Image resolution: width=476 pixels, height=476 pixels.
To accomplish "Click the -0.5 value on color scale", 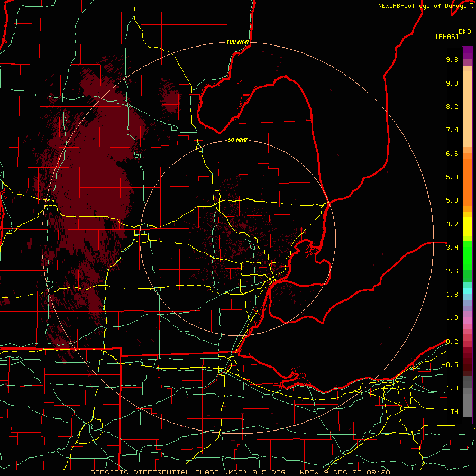I will [x=450, y=365].
